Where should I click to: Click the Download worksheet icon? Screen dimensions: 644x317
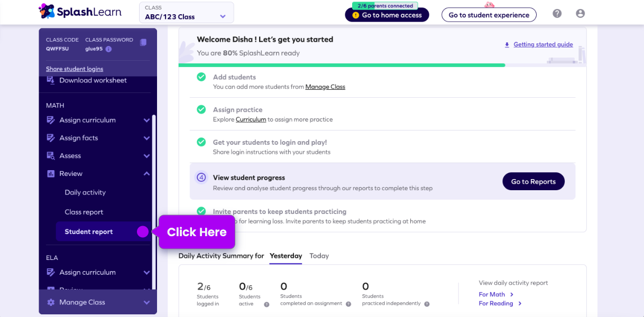51,80
